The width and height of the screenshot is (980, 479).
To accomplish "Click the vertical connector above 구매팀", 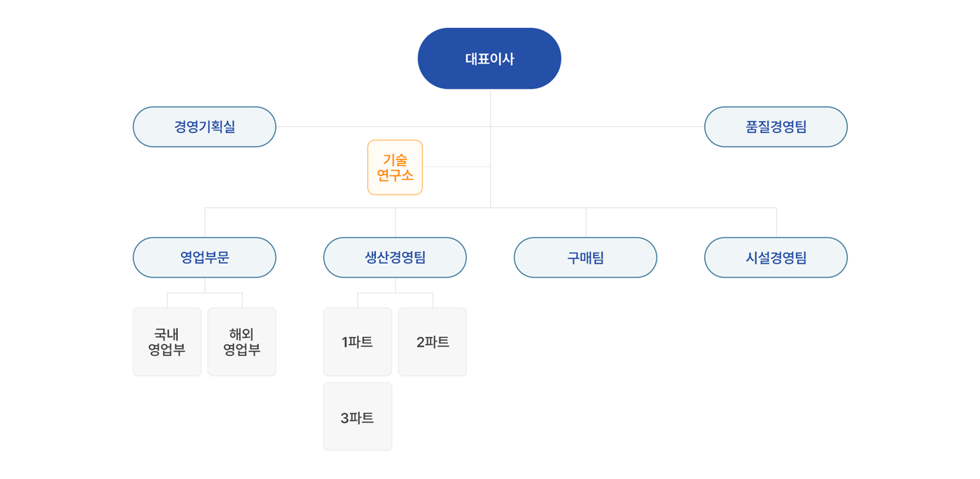I will [x=586, y=222].
